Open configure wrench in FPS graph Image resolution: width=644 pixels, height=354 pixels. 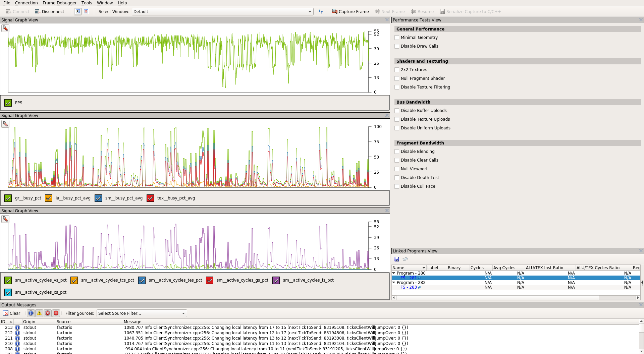5,28
